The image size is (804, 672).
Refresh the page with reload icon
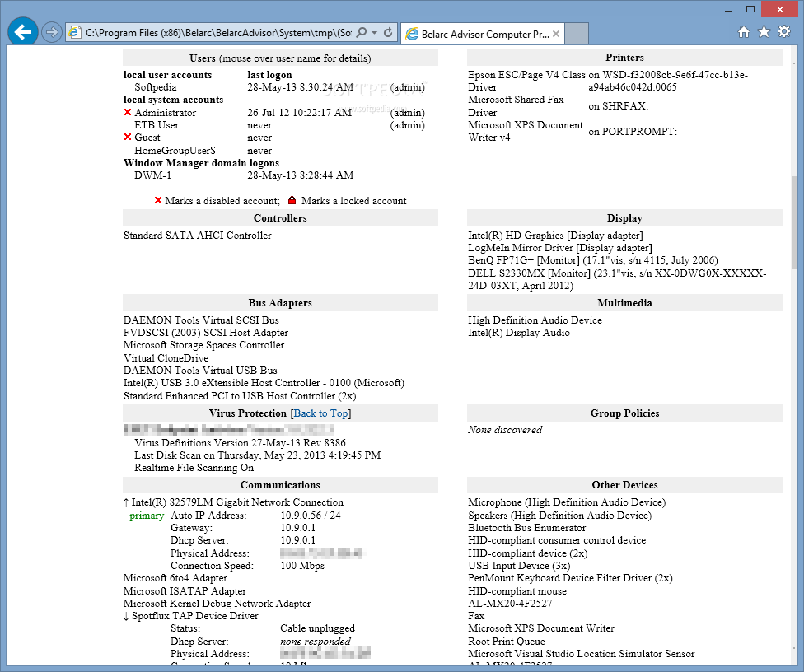388,33
